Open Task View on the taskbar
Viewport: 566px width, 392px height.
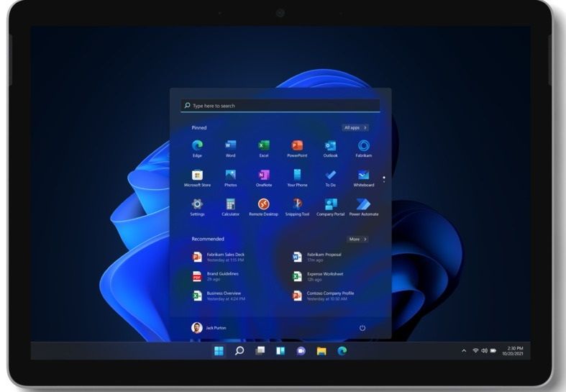(x=260, y=350)
